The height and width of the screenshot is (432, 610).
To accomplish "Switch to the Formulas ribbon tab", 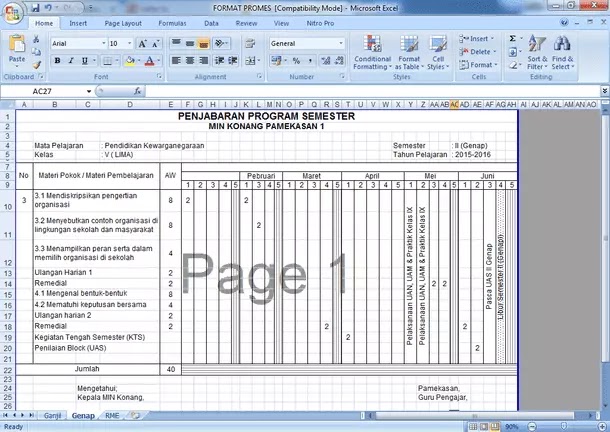I will pyautogui.click(x=172, y=23).
